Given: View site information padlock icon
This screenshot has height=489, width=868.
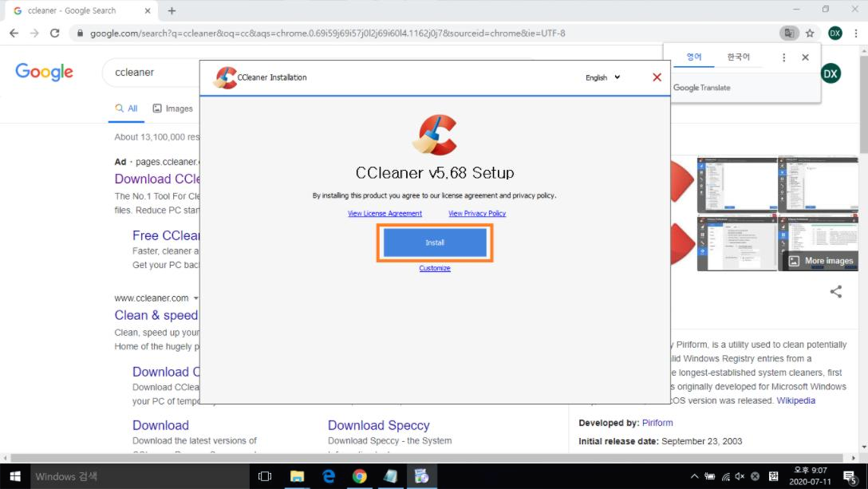Looking at the screenshot, I should pyautogui.click(x=81, y=34).
